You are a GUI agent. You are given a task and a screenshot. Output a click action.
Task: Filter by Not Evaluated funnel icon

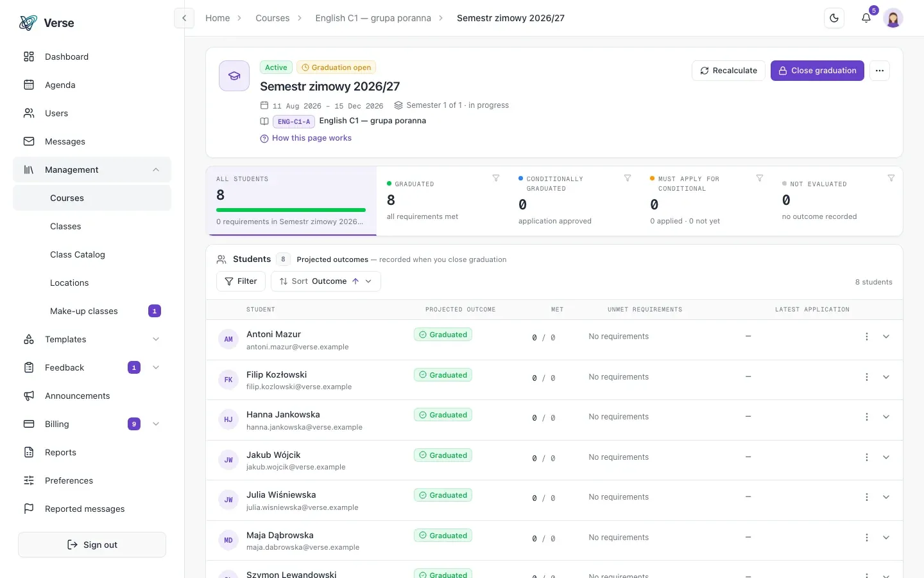pyautogui.click(x=891, y=178)
